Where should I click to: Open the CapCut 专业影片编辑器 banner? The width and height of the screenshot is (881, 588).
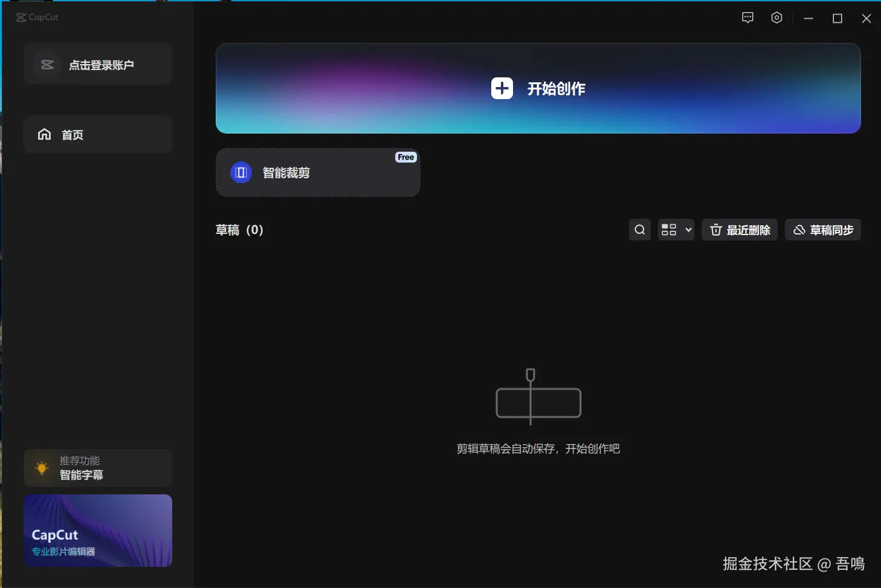tap(98, 531)
